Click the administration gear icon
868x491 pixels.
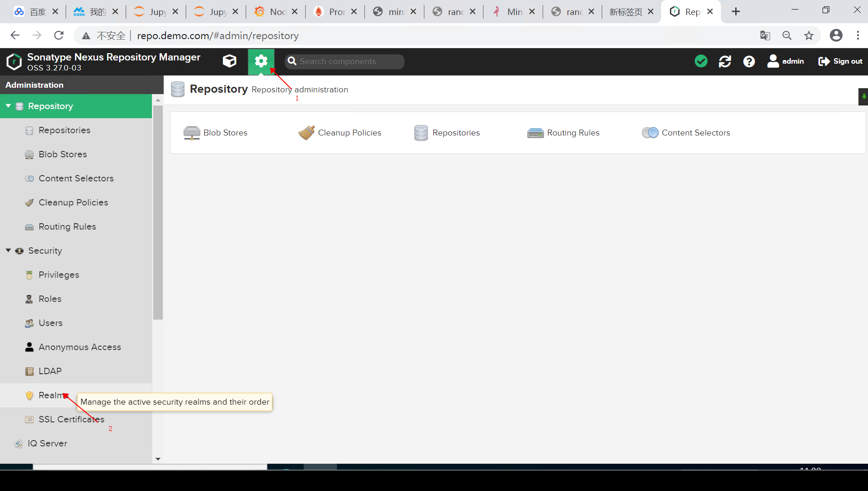point(261,61)
